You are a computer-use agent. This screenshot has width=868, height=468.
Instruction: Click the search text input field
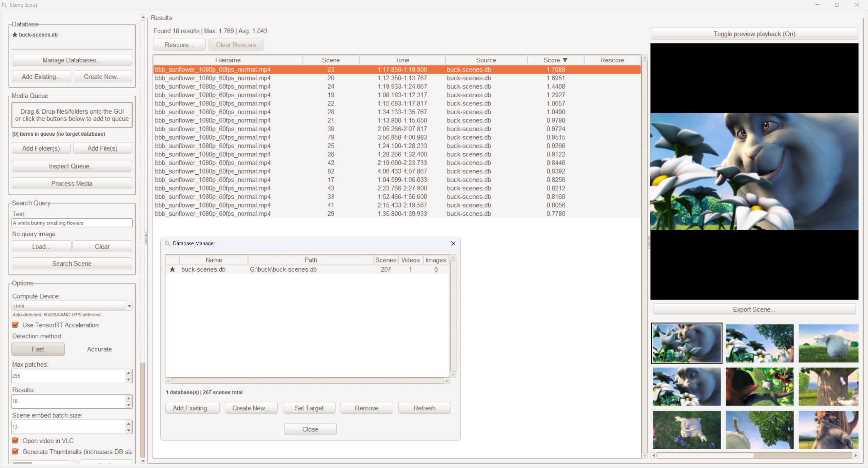pos(72,223)
